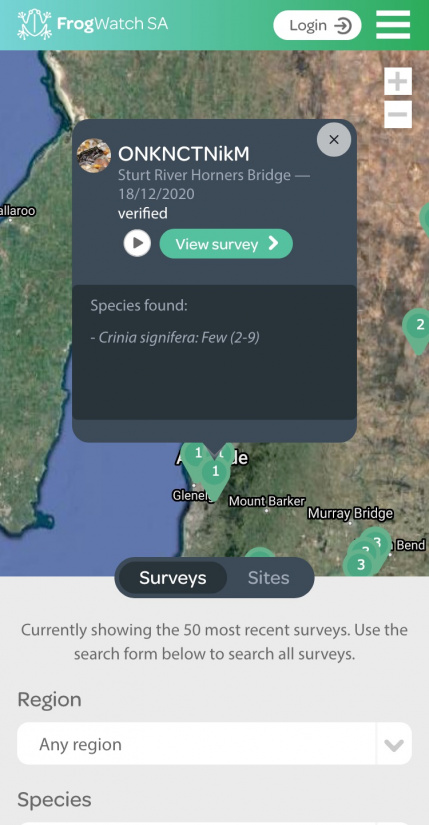Switch to the Sites tab
The width and height of the screenshot is (429, 825).
tap(268, 578)
